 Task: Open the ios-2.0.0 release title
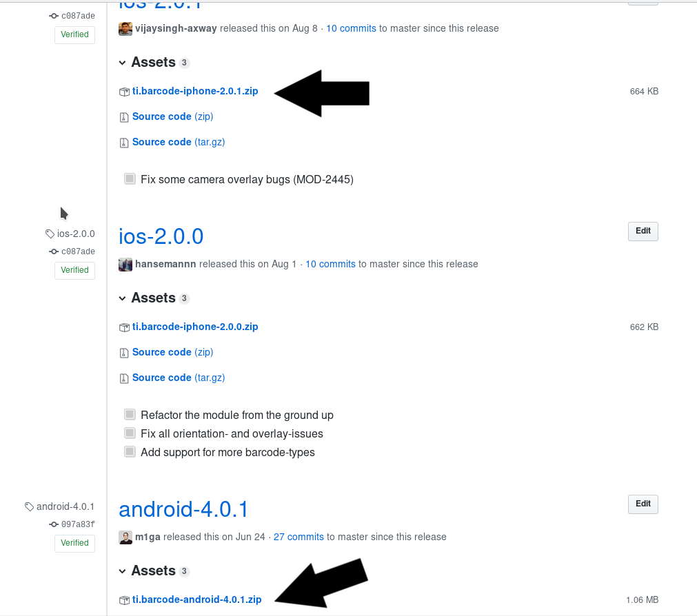[x=161, y=236]
